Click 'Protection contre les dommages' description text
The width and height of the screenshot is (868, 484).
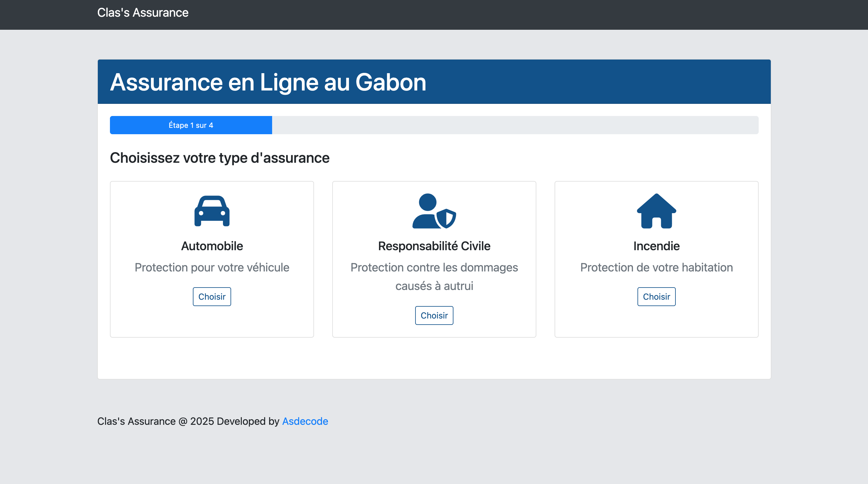pos(434,267)
